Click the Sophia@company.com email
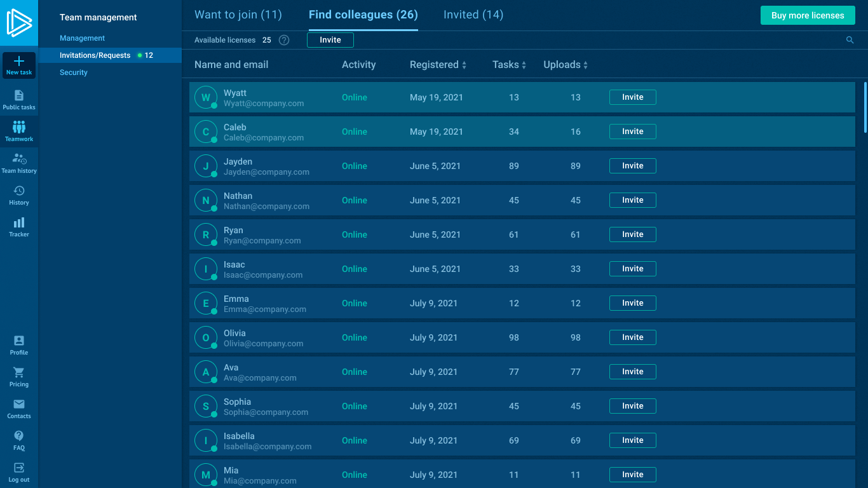Viewport: 868px width, 488px height. [x=266, y=412]
